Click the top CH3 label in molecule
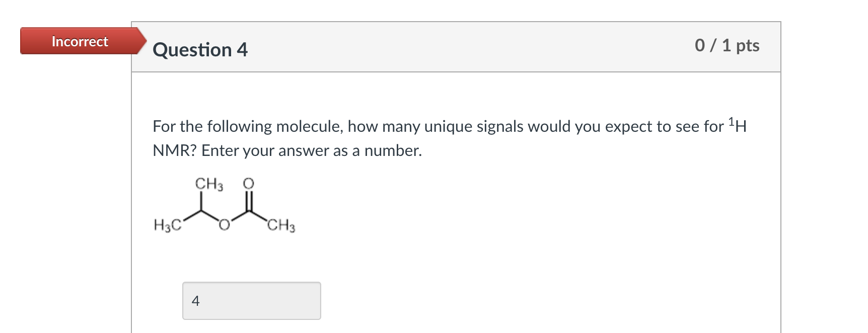Screen dimensions: 868x333 click(209, 184)
